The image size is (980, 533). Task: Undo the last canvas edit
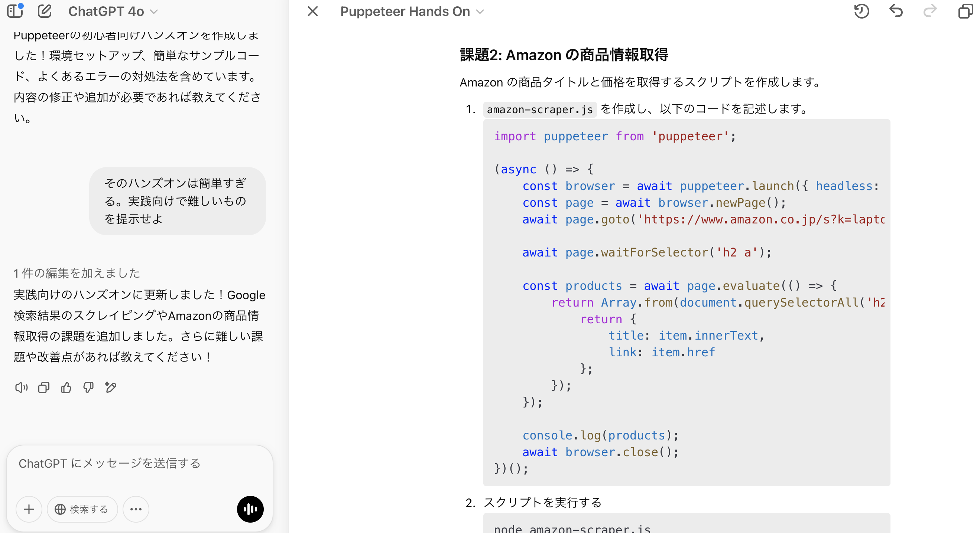click(x=896, y=11)
